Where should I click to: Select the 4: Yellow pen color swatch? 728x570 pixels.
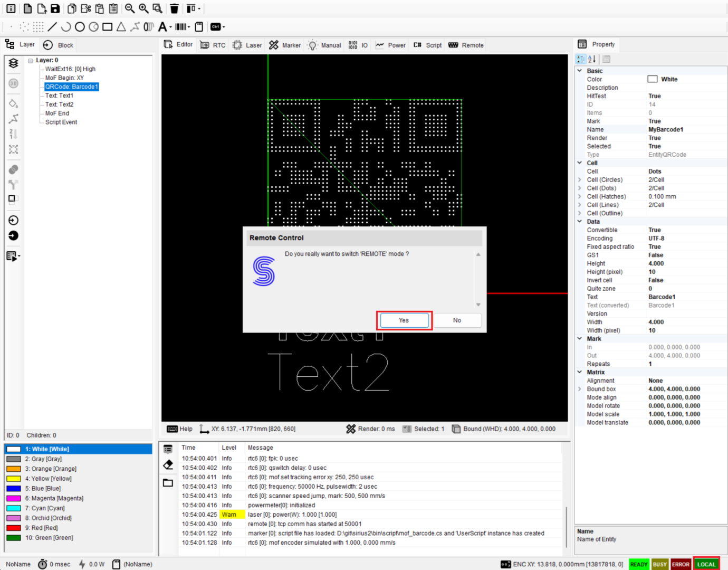click(14, 479)
